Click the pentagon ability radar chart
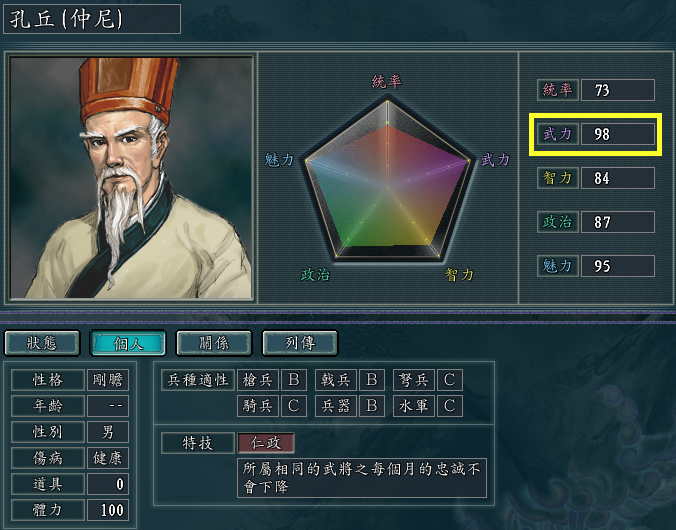 [388, 179]
